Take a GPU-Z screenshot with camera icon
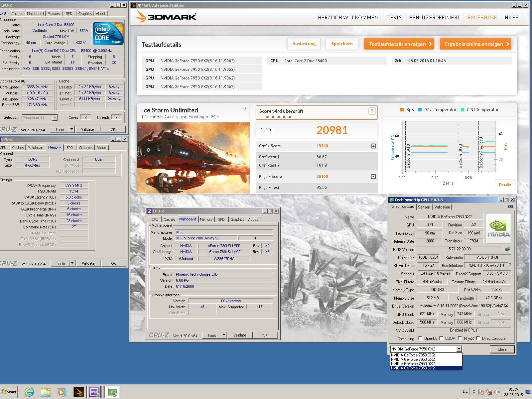This screenshot has height=399, width=532. click(x=510, y=206)
